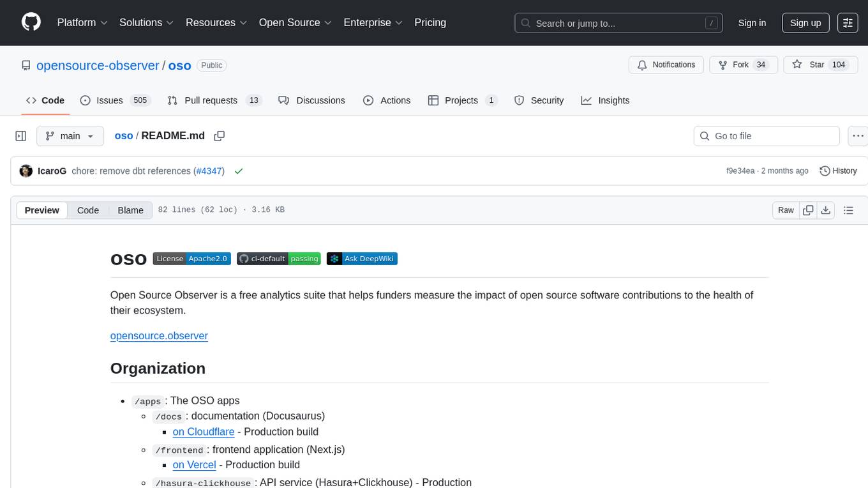Open more file actions ellipsis menu
The width and height of the screenshot is (868, 488).
(x=858, y=136)
